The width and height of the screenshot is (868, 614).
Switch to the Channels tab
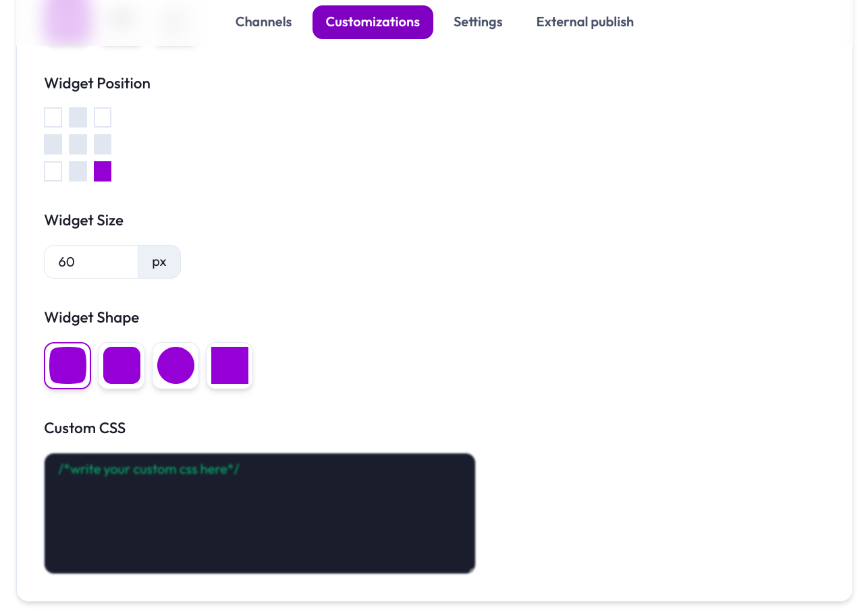tap(263, 22)
